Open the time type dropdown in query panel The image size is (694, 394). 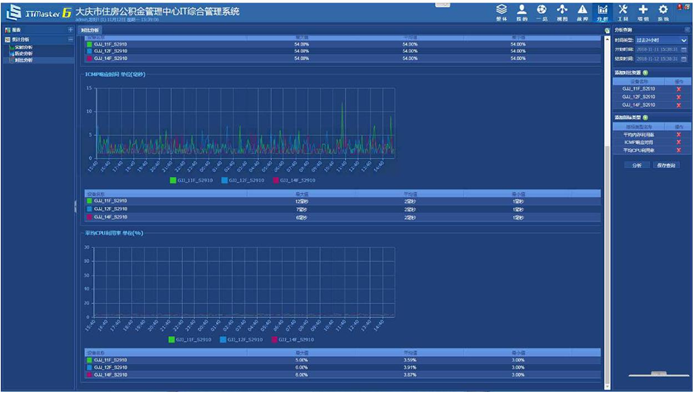[x=662, y=40]
